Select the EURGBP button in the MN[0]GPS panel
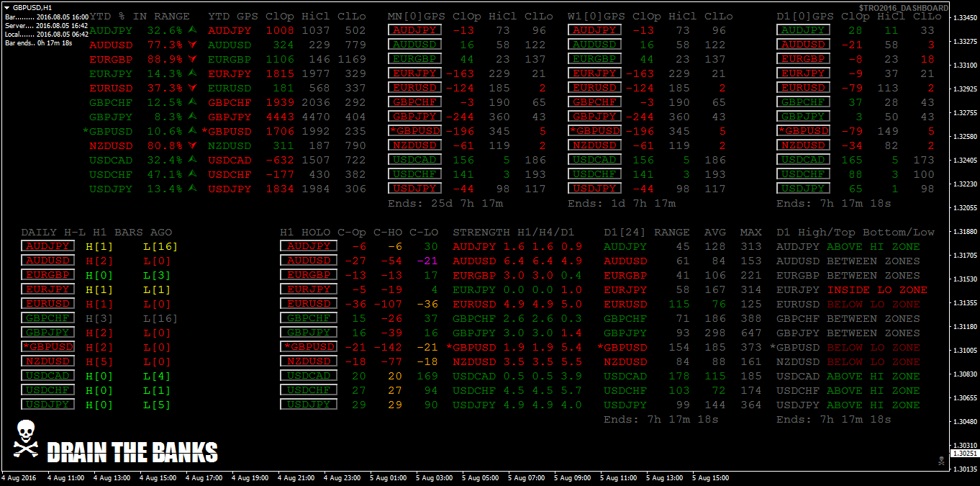Viewport: 980px width, 486px height. tap(414, 59)
